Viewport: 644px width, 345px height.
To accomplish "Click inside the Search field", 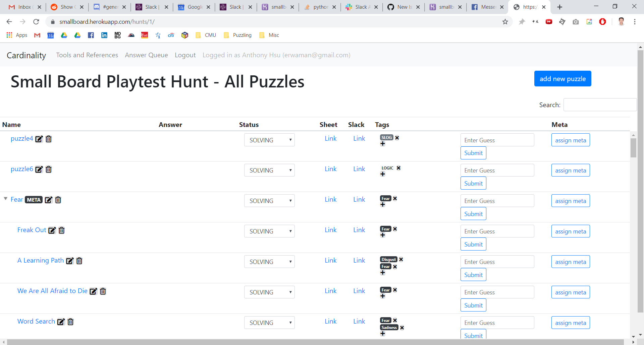I will tap(600, 105).
